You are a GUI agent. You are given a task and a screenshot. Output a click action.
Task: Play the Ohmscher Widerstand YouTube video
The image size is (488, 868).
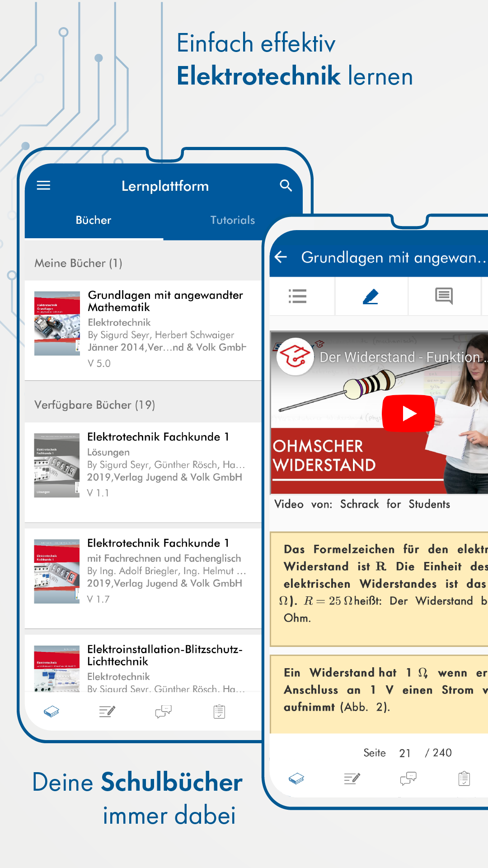point(408,414)
